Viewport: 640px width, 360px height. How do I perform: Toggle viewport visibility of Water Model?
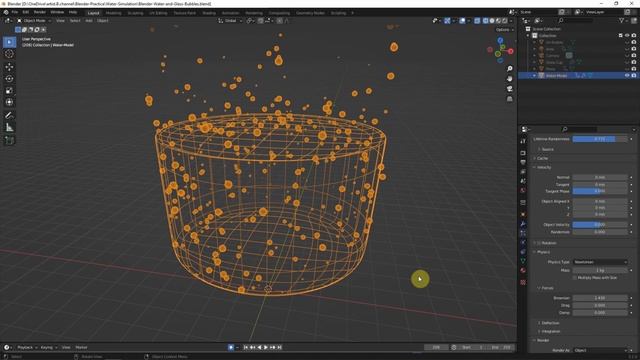point(627,76)
